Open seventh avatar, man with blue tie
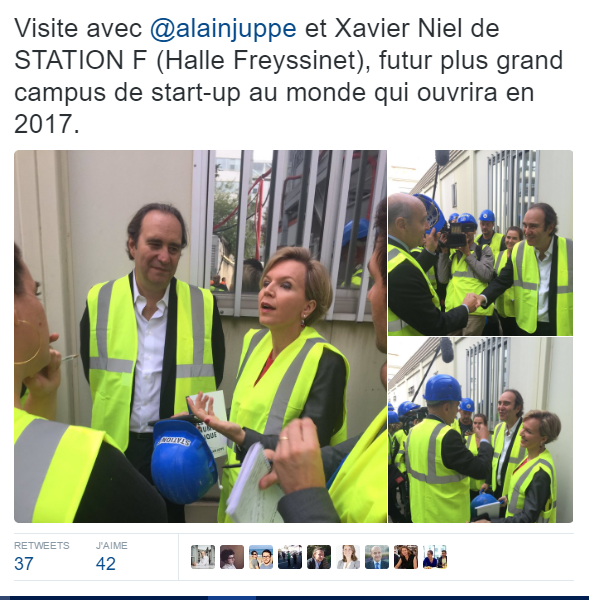Screen dimensions: 589x600 point(377,557)
